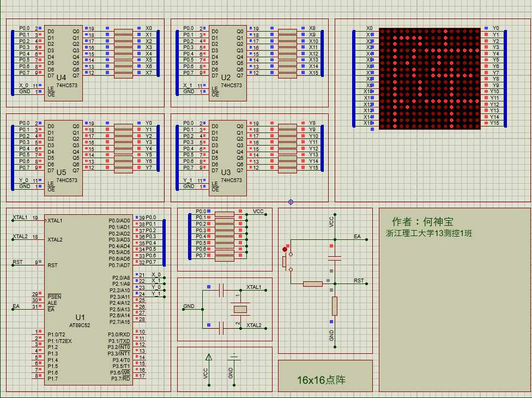Click the 16x16 red LED matrix display
Viewport: 532px width, 398px height.
(x=430, y=79)
